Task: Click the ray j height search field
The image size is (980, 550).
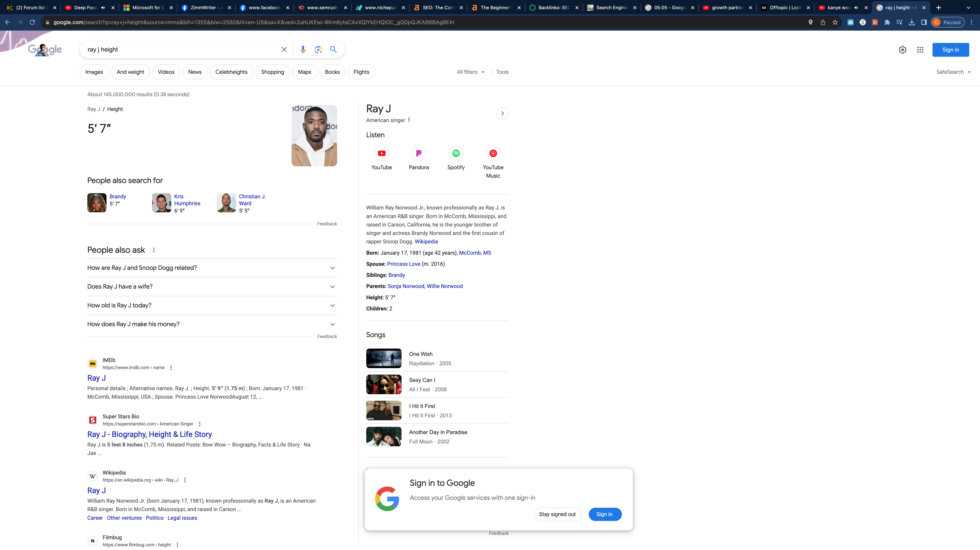Action: tap(181, 49)
